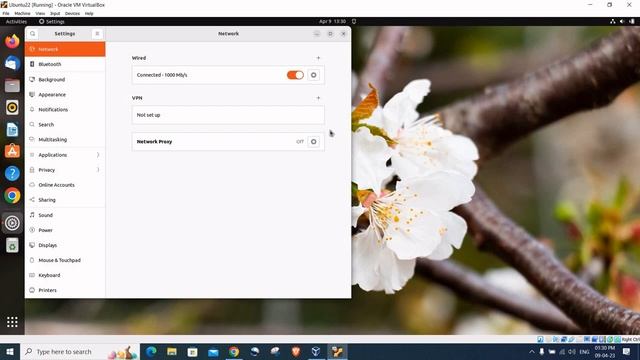Show Applications grid in the dock

[x=12, y=322]
